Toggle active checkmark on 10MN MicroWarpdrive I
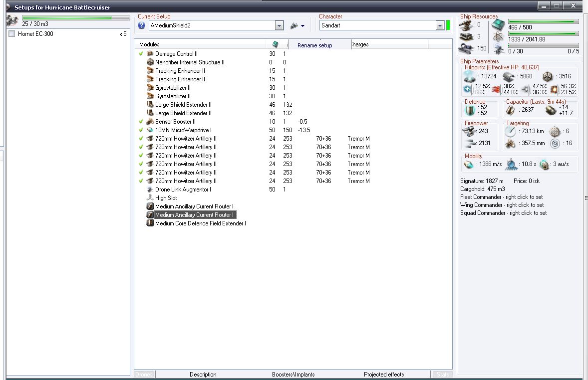Screen dimensions: 588x380 pyautogui.click(x=141, y=130)
